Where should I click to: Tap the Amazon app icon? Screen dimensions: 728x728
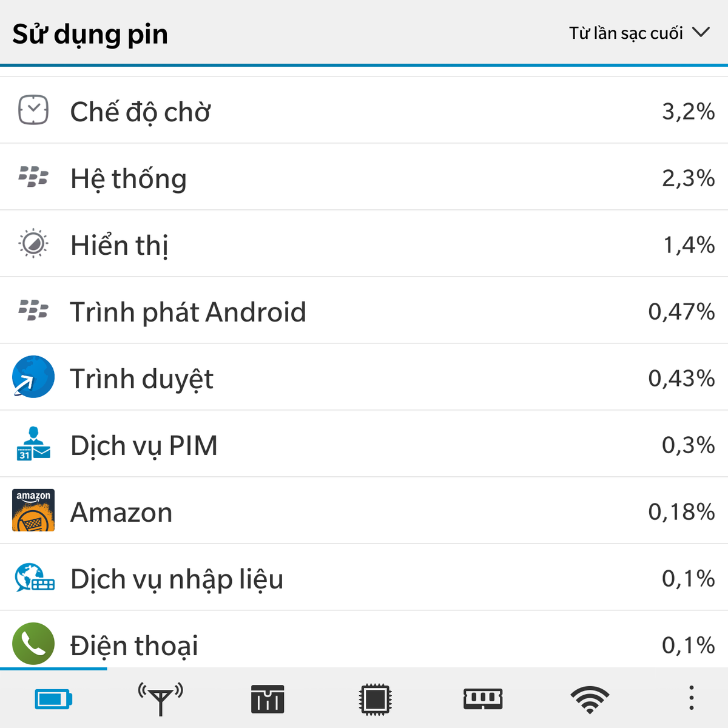33,510
